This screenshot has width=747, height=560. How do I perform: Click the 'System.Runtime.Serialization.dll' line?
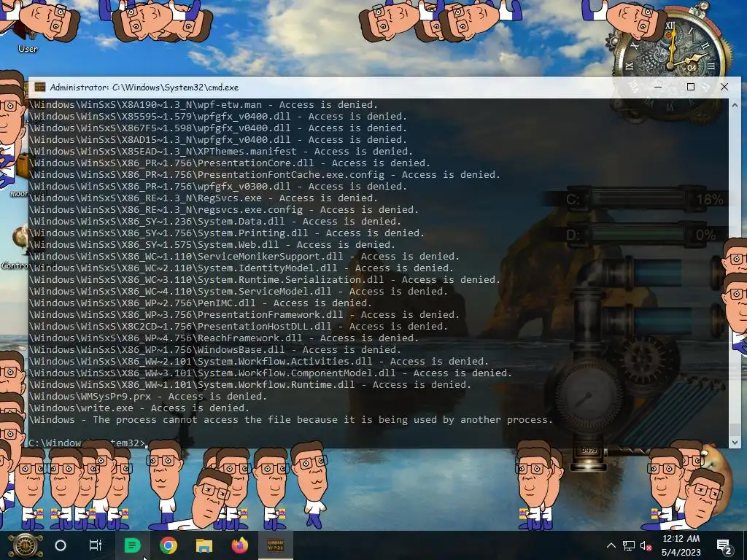265,279
